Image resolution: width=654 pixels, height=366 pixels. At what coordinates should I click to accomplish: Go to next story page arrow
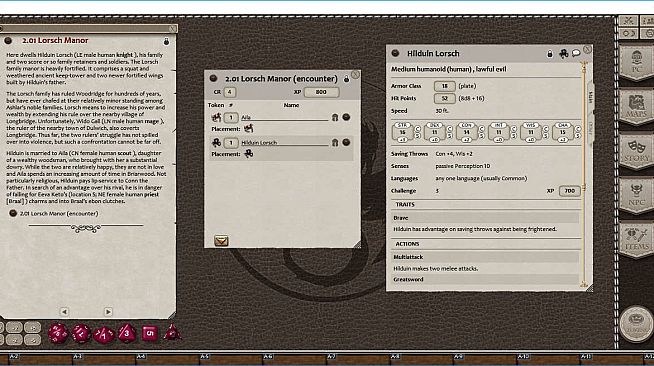(x=108, y=311)
